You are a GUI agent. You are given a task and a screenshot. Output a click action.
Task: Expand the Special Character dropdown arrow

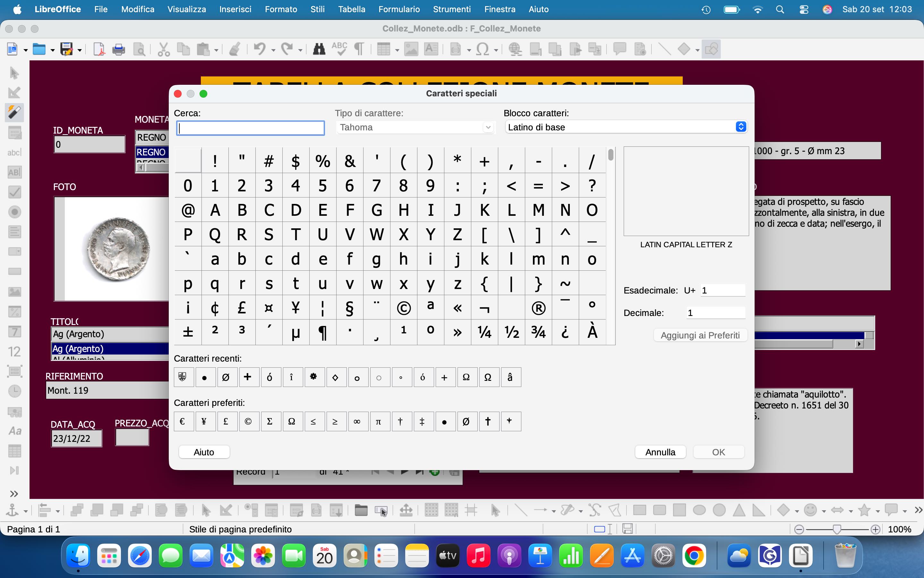coord(496,50)
